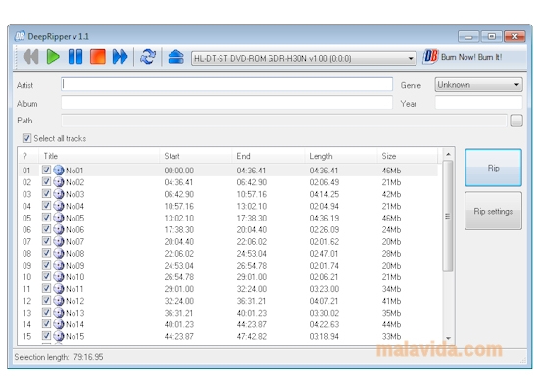Click the track list vertical scrollbar thumb
Screen dimensions: 539x392
448,216
